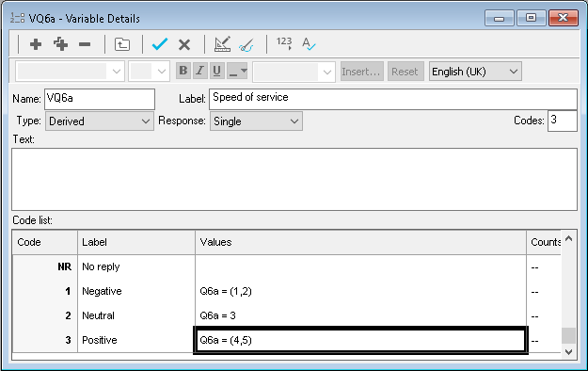
Task: Click the 123 renumber codes icon
Action: tap(284, 42)
